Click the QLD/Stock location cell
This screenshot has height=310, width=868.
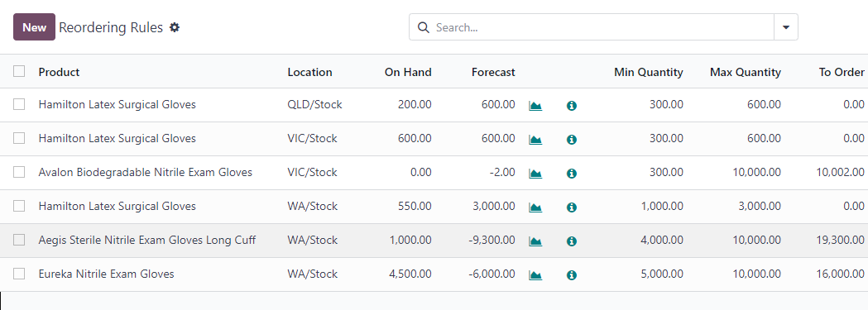coord(314,104)
